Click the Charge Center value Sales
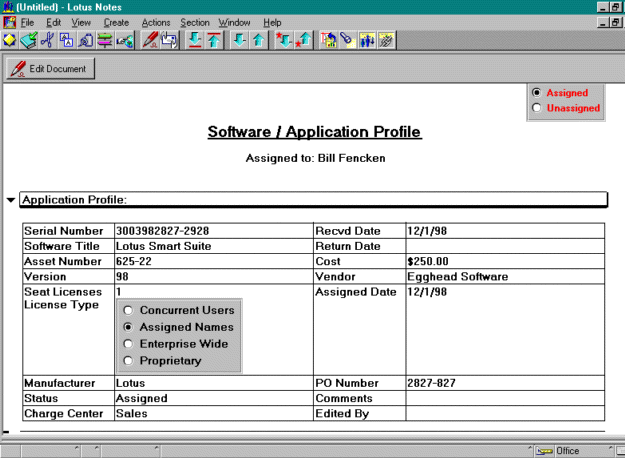This screenshot has width=625, height=458. pyautogui.click(x=132, y=413)
